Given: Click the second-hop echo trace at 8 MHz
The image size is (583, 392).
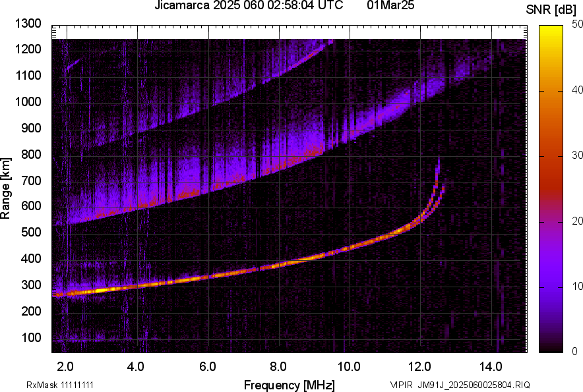Looking at the screenshot, I should [279, 166].
